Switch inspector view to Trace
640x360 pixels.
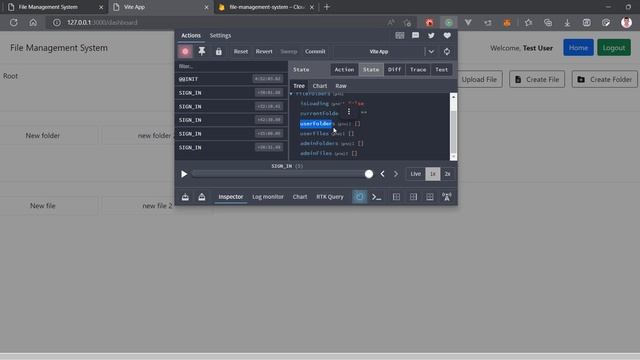click(418, 70)
